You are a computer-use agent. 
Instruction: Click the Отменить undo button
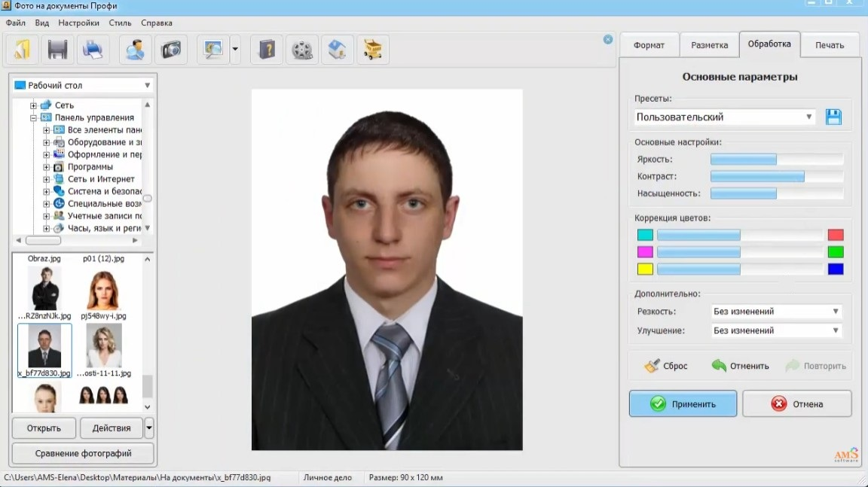[740, 366]
